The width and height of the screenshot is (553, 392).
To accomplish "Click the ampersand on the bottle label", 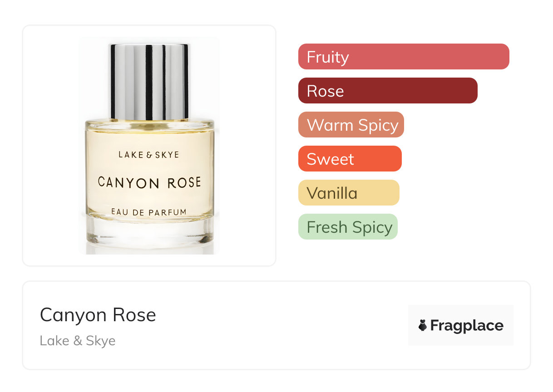I will coord(150,155).
